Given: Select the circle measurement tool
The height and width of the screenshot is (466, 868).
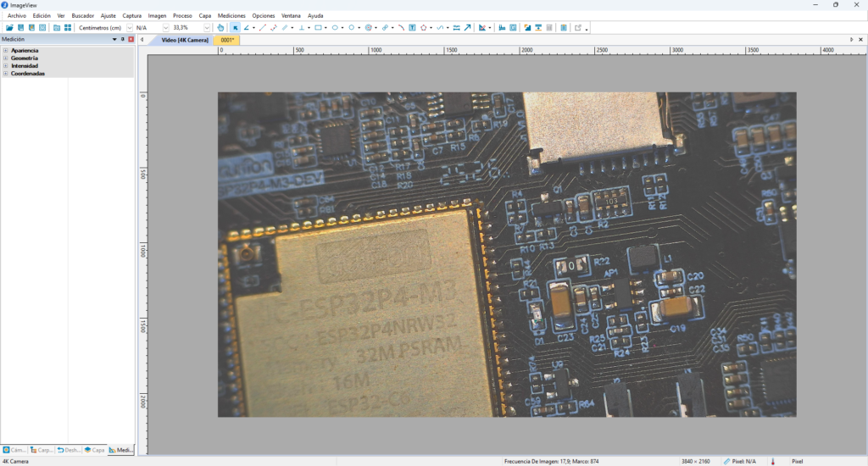Looking at the screenshot, I should pyautogui.click(x=352, y=28).
